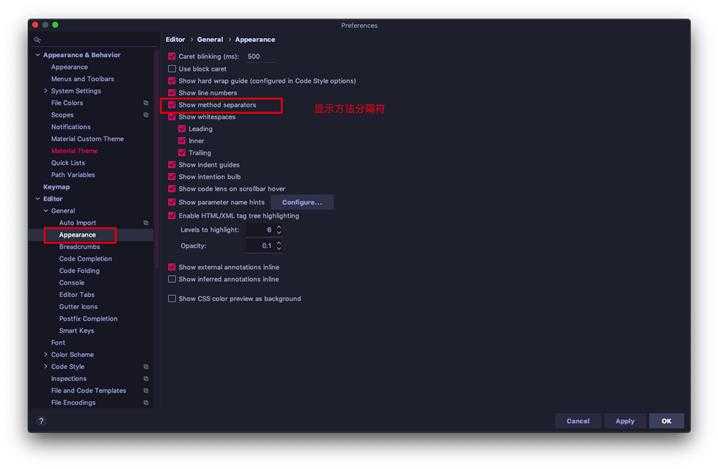Screen dimensions: 718x469
Task: Select Menus and Toolbars in sidebar
Action: [x=83, y=79]
